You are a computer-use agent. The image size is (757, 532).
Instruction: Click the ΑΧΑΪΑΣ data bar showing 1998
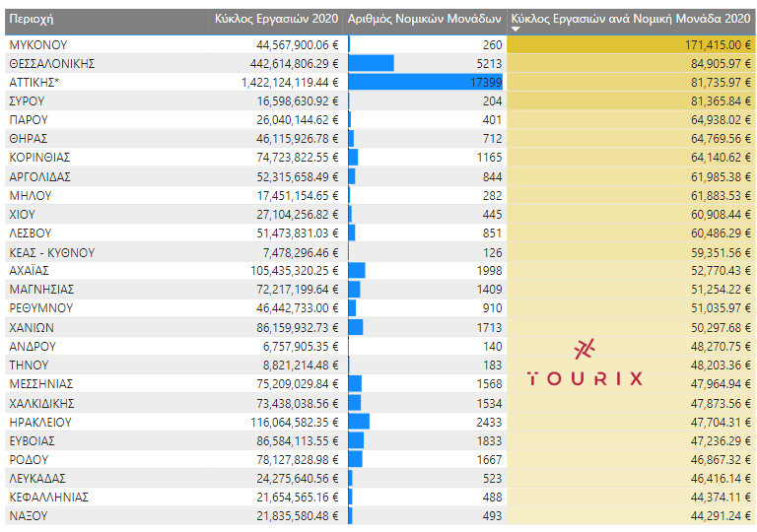point(357,270)
